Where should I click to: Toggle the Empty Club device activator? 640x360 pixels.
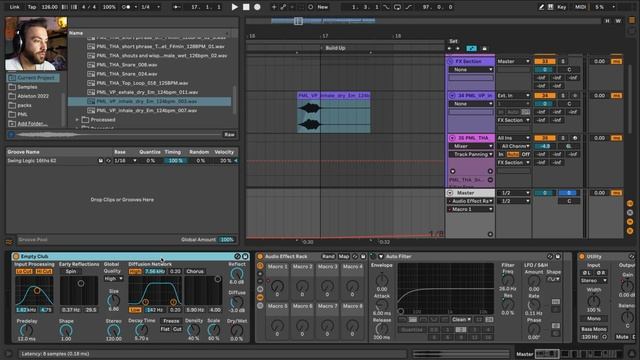[x=16, y=256]
